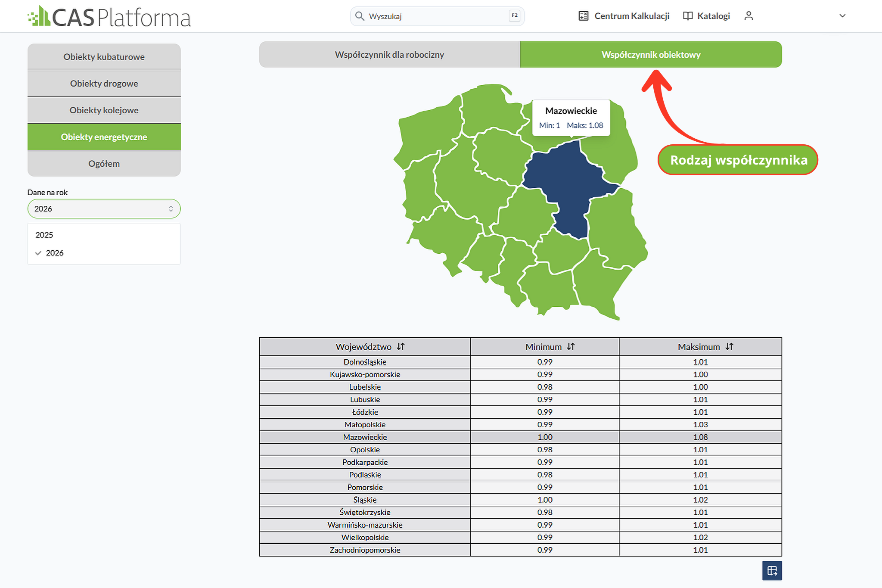Switch to Współczynnik dla robocizny
Viewport: 882px width, 588px height.
(389, 55)
